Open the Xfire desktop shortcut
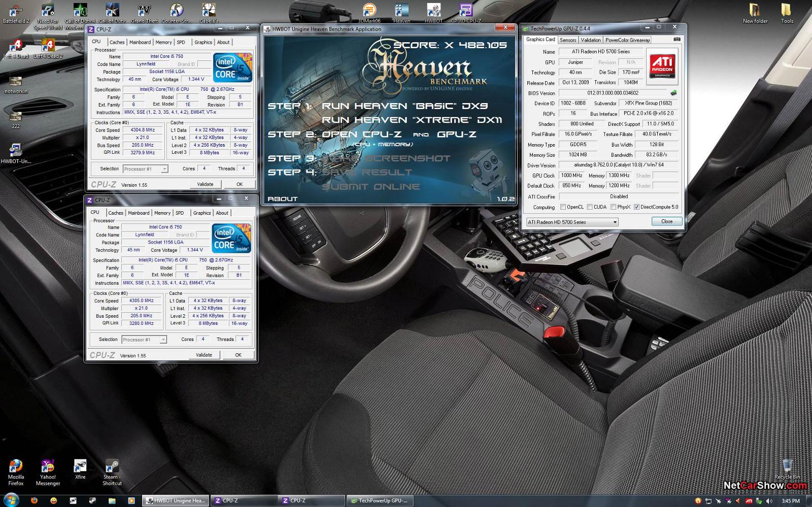 [x=80, y=469]
